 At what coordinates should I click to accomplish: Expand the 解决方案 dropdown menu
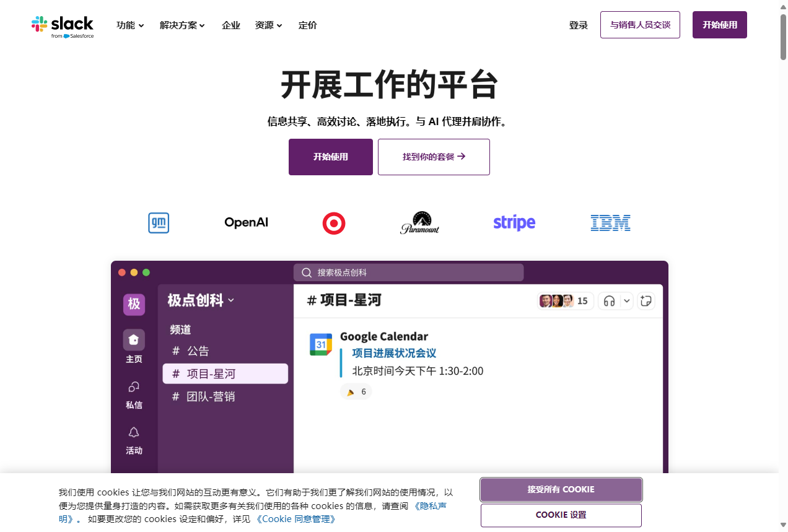(x=182, y=25)
